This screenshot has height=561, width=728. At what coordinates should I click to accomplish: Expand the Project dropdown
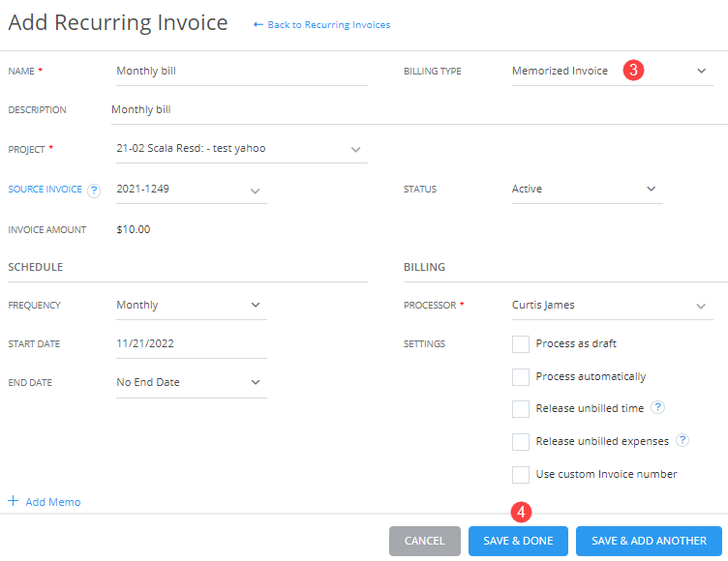(242, 149)
